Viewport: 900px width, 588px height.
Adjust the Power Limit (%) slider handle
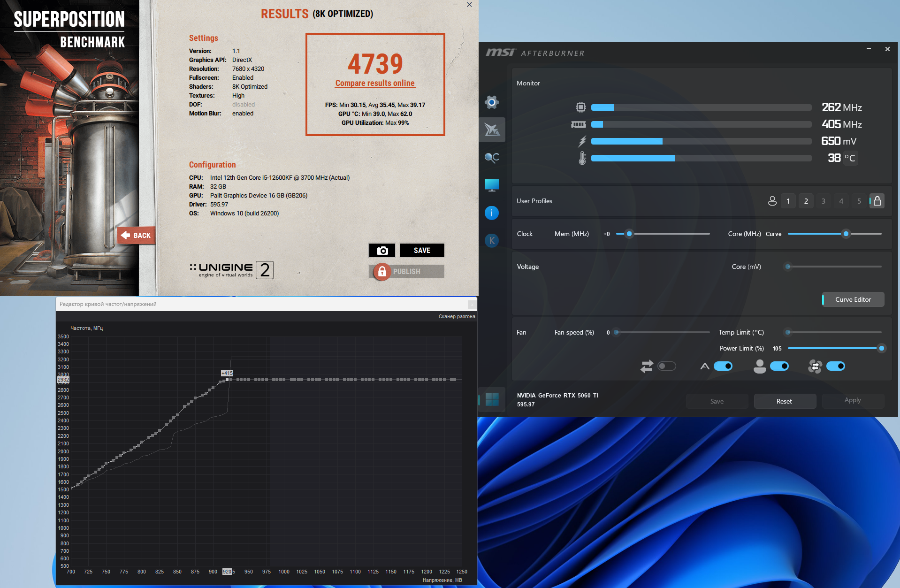click(882, 348)
